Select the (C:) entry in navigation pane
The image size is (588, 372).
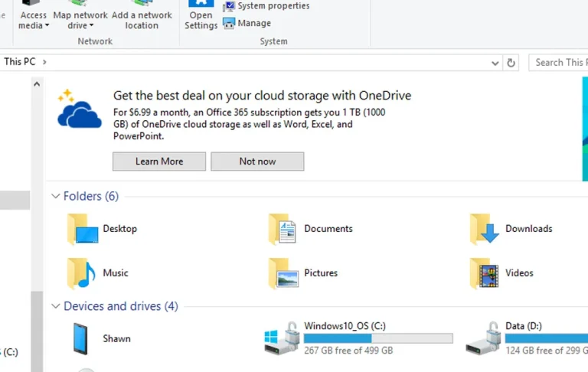tap(10, 352)
